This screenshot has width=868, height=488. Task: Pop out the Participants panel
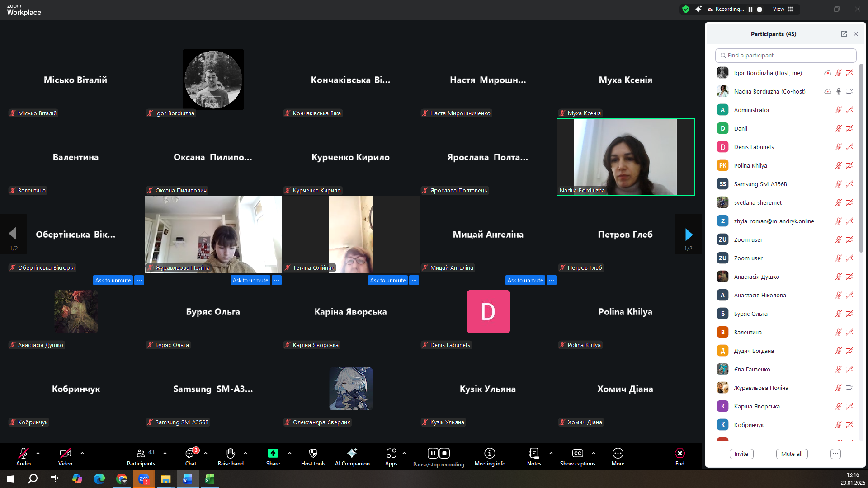pyautogui.click(x=844, y=34)
